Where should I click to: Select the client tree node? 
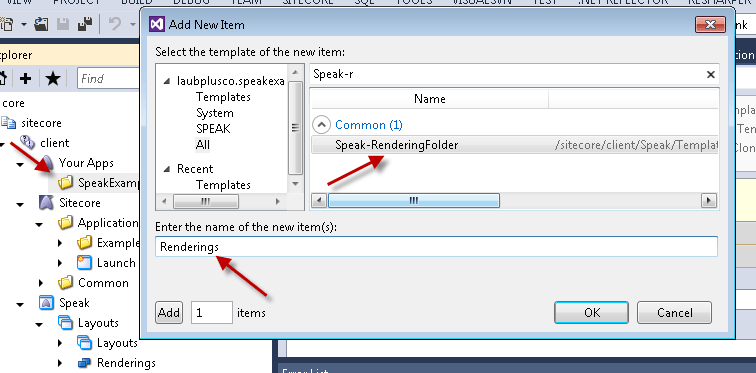point(54,143)
